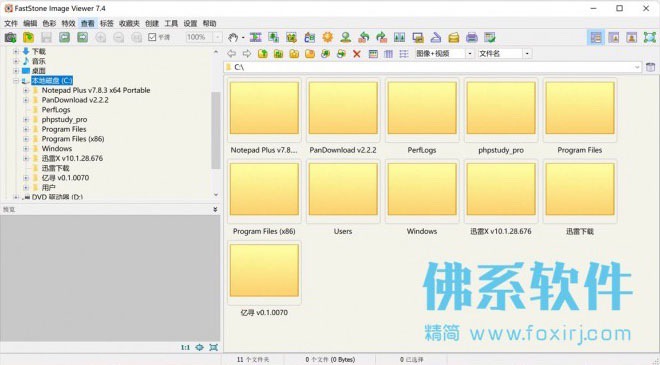The height and width of the screenshot is (365, 660).
Task: Switch to details list view
Action: point(389,54)
